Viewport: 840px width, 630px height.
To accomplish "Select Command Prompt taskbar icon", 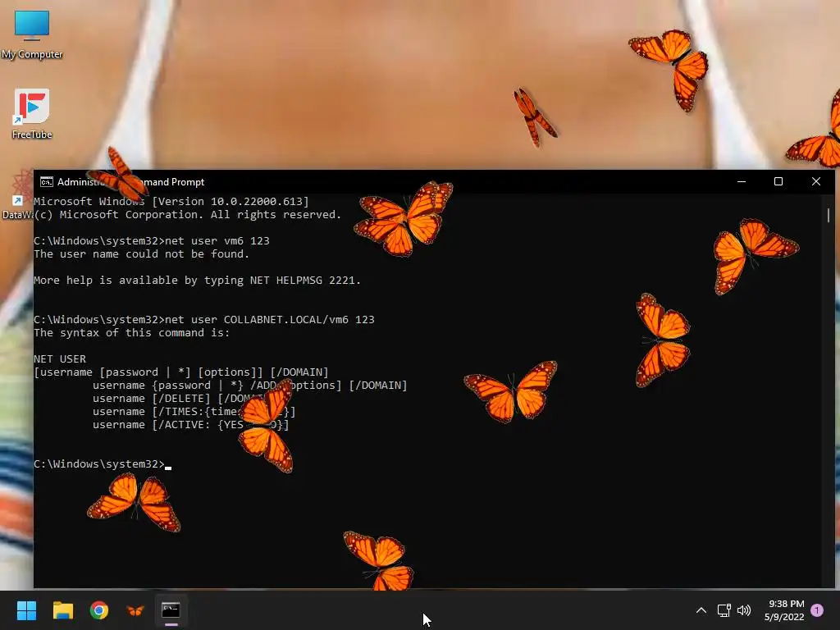I will click(171, 610).
